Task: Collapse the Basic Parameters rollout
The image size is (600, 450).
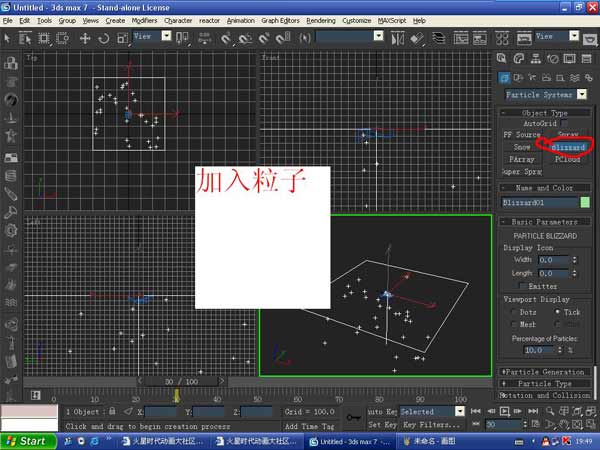Action: [545, 222]
